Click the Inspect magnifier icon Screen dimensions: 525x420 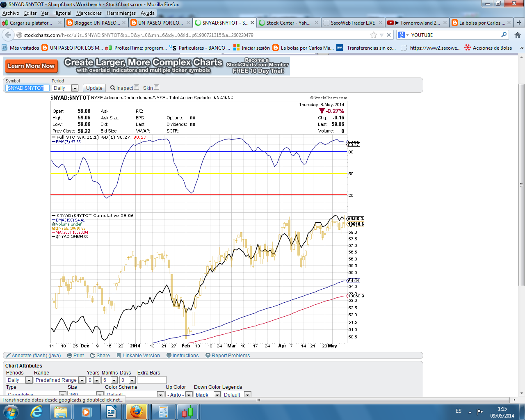tap(113, 88)
